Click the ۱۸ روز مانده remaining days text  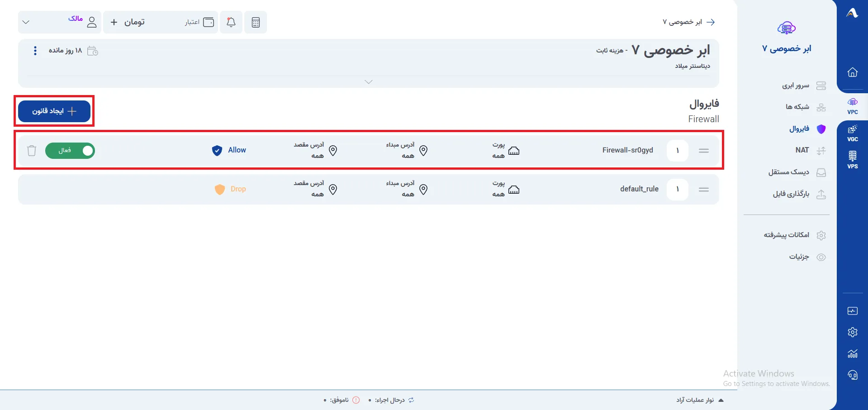click(65, 51)
